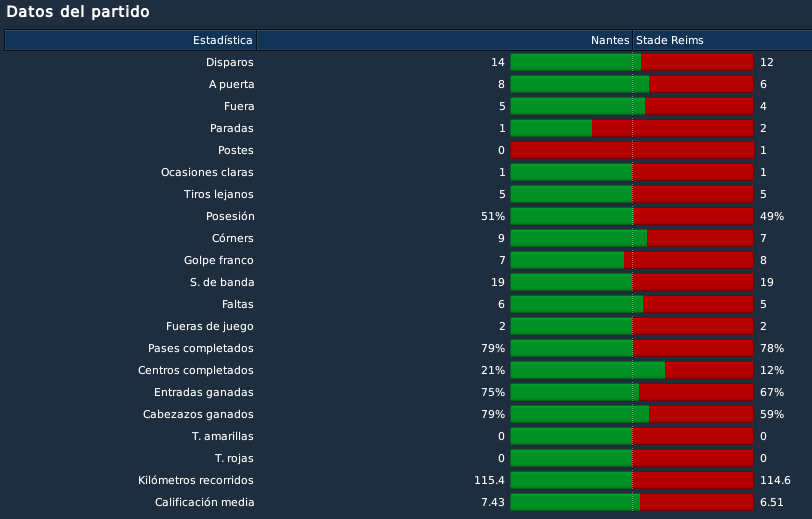
Task: Click the Golpe franco comparison bar
Action: point(632,261)
